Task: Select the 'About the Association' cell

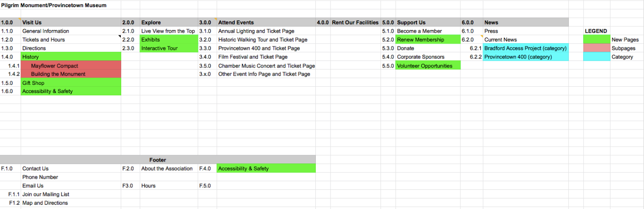Action: click(x=169, y=169)
